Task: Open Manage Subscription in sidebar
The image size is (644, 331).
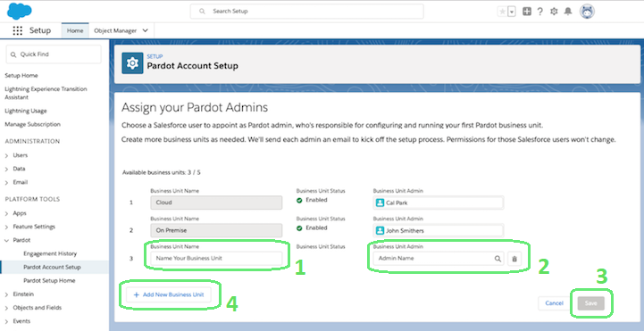Action: pyautogui.click(x=32, y=124)
